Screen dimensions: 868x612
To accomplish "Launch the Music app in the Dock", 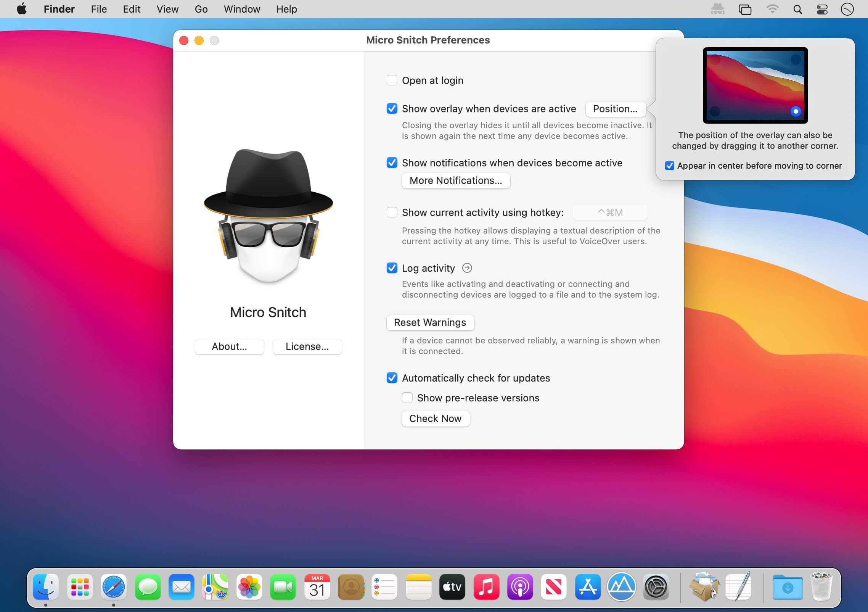I will [486, 587].
